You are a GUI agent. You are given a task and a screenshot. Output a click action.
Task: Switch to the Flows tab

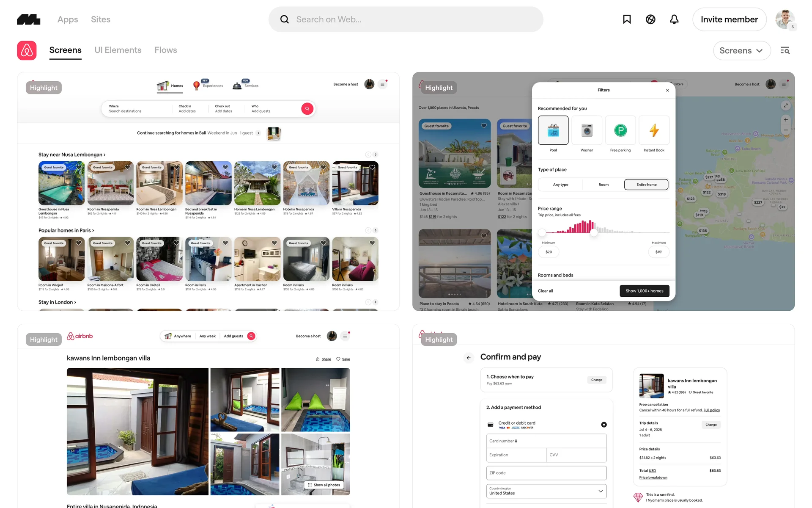(x=166, y=50)
